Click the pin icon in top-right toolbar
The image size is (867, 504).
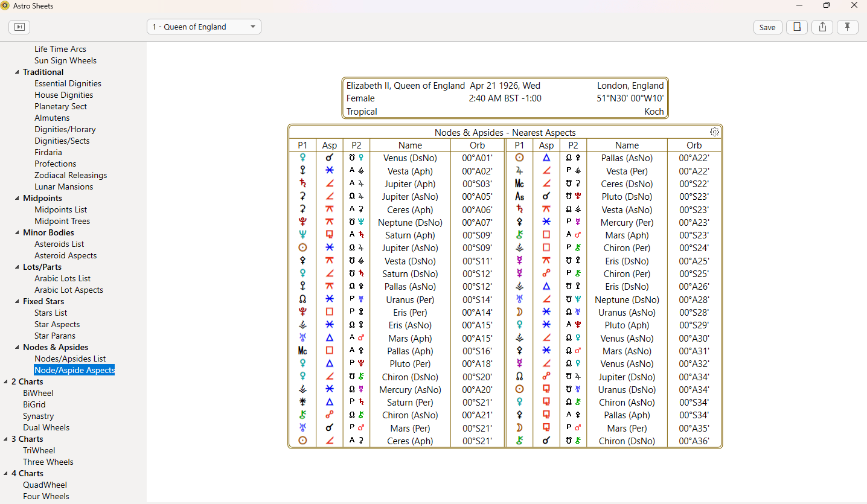pos(848,27)
